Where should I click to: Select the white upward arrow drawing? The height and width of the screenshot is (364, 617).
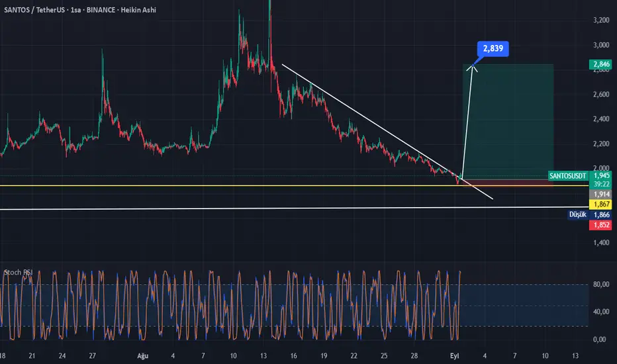[x=467, y=122]
